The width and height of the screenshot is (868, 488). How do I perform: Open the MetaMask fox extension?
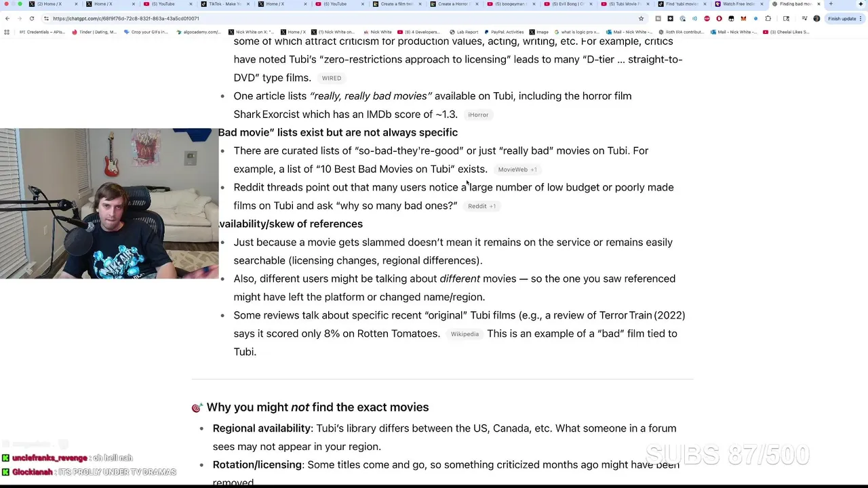click(x=743, y=18)
